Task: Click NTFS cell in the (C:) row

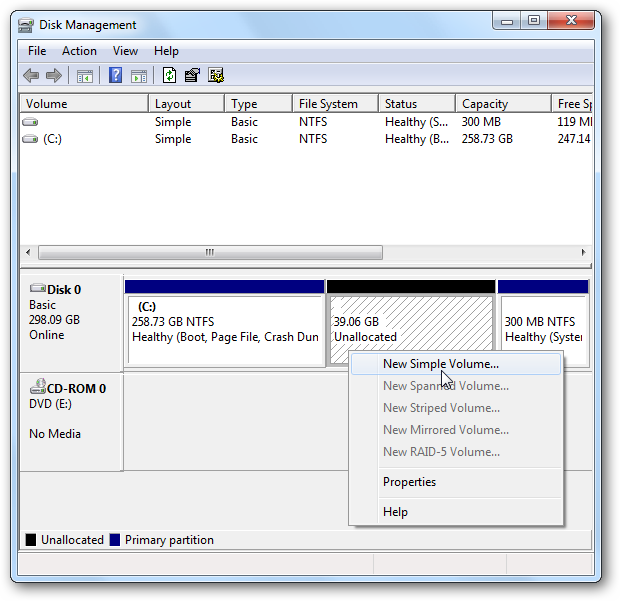Action: point(313,139)
